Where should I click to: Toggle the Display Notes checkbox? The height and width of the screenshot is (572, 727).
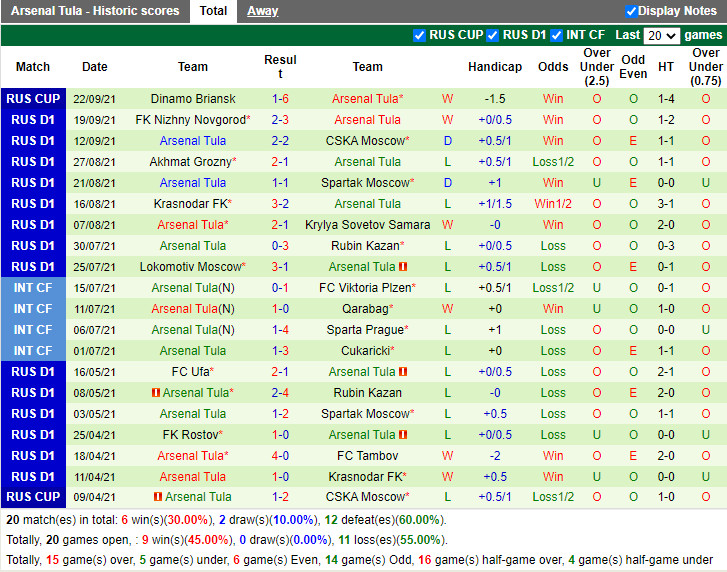click(x=631, y=11)
